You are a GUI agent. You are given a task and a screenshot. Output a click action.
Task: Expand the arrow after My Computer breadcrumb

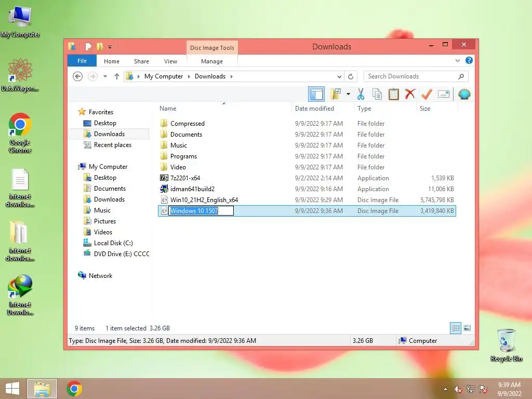[189, 76]
